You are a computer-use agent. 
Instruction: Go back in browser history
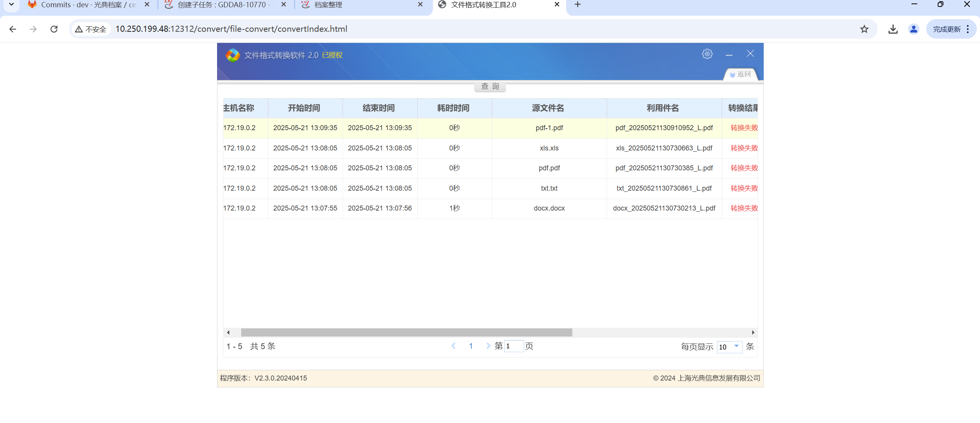13,29
